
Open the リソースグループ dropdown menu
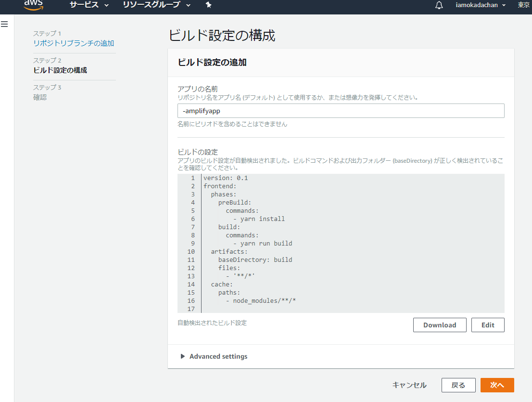point(157,5)
